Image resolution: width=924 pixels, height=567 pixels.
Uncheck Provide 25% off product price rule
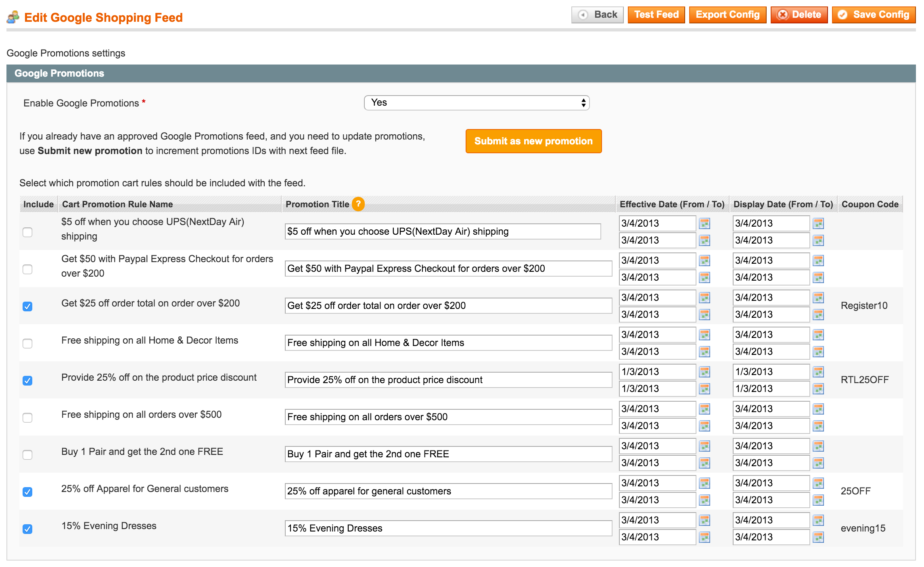pyautogui.click(x=27, y=381)
